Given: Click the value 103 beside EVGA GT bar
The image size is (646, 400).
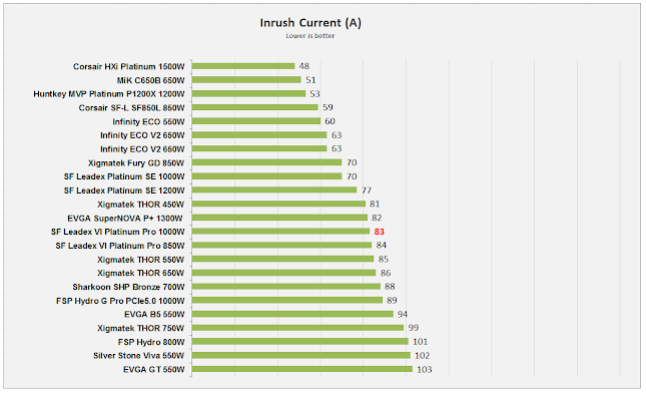Looking at the screenshot, I should coord(425,369).
